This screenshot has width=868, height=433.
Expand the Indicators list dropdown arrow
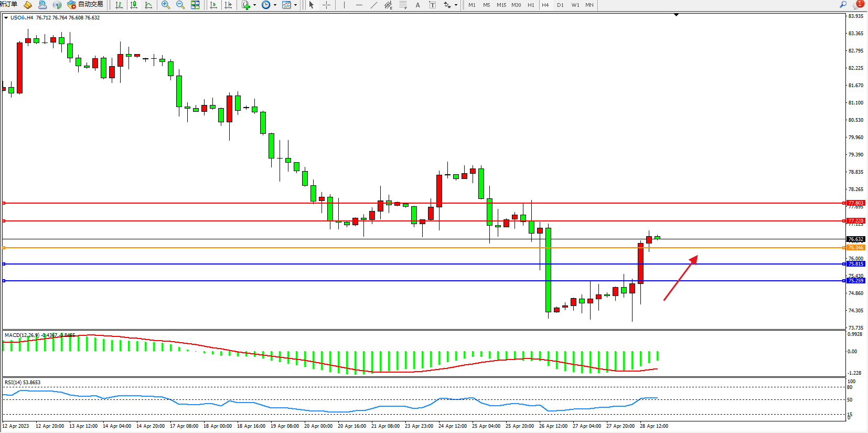click(x=255, y=5)
